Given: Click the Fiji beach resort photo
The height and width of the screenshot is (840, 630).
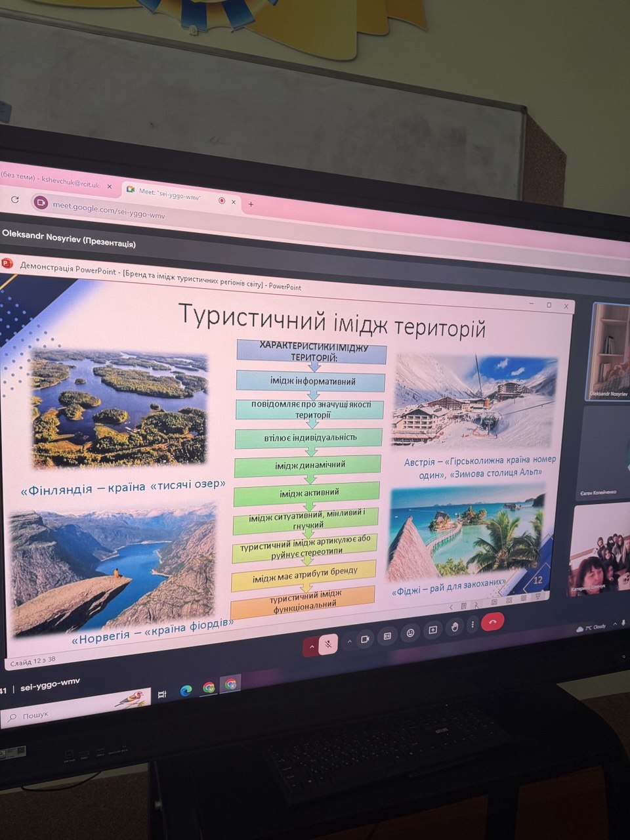Looking at the screenshot, I should pyautogui.click(x=467, y=531).
